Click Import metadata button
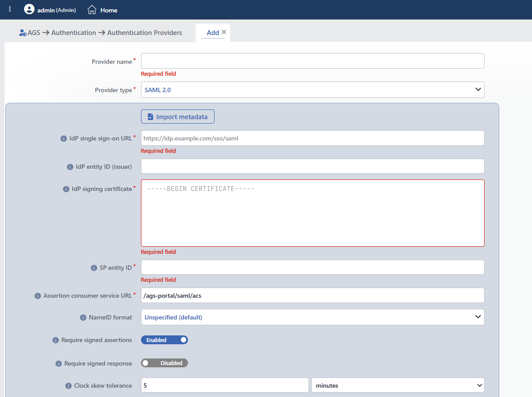This screenshot has width=532, height=397. (x=177, y=117)
